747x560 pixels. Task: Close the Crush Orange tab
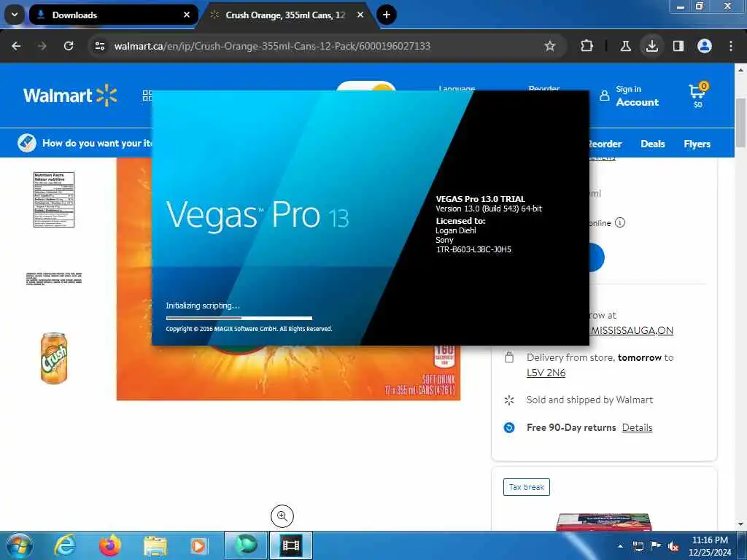(360, 15)
